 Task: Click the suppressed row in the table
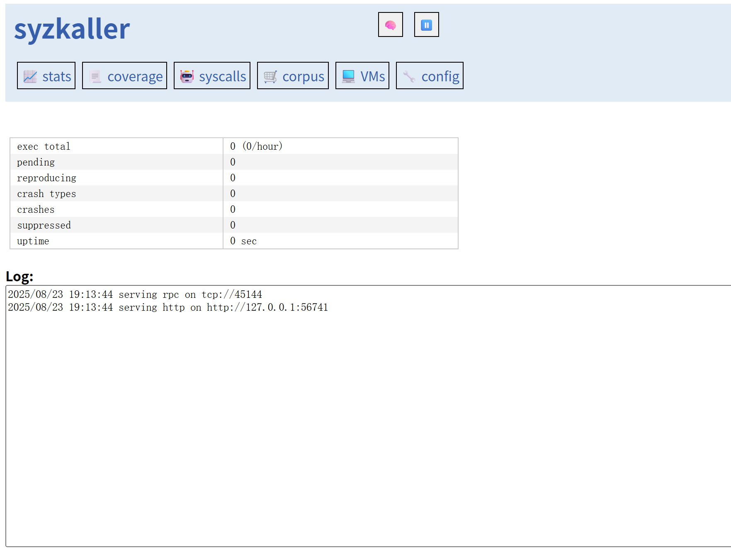(x=44, y=225)
